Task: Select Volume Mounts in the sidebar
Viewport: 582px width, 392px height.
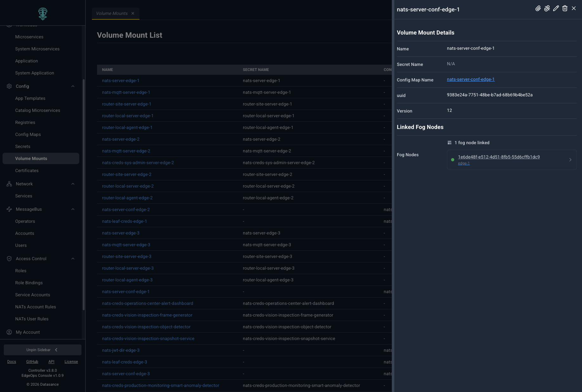Action: point(41,158)
